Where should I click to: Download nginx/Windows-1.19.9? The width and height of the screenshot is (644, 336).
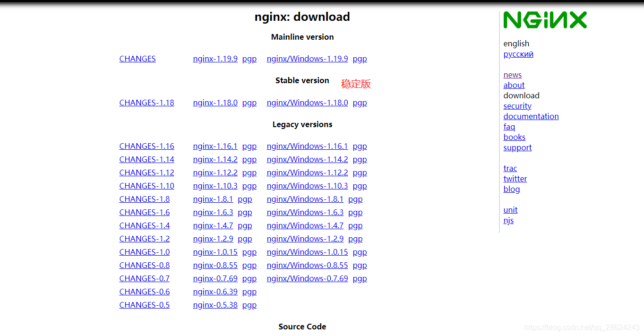[x=307, y=59]
